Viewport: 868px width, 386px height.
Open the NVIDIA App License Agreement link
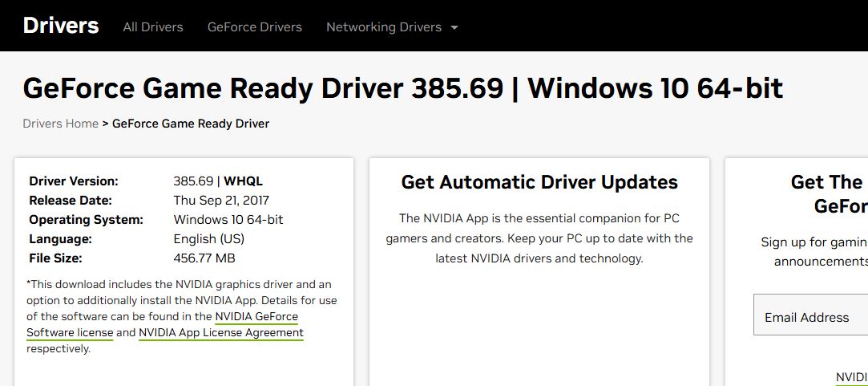point(221,333)
